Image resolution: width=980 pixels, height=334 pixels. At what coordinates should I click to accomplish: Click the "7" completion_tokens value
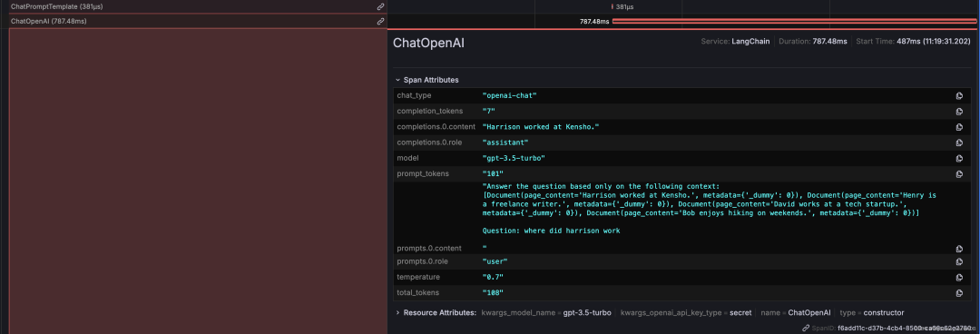[489, 112]
